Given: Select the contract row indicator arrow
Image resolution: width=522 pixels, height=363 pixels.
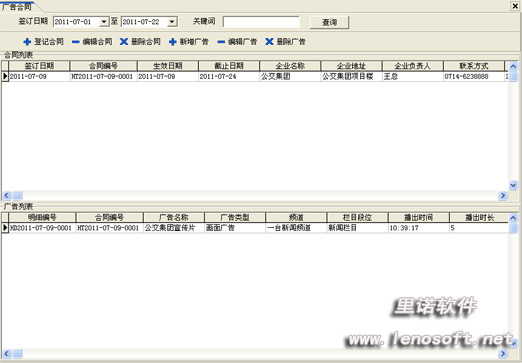Looking at the screenshot, I should click(x=5, y=76).
